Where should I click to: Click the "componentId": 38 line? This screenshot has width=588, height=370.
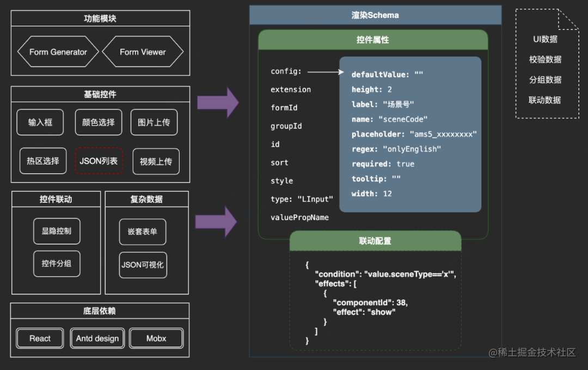pyautogui.click(x=370, y=303)
